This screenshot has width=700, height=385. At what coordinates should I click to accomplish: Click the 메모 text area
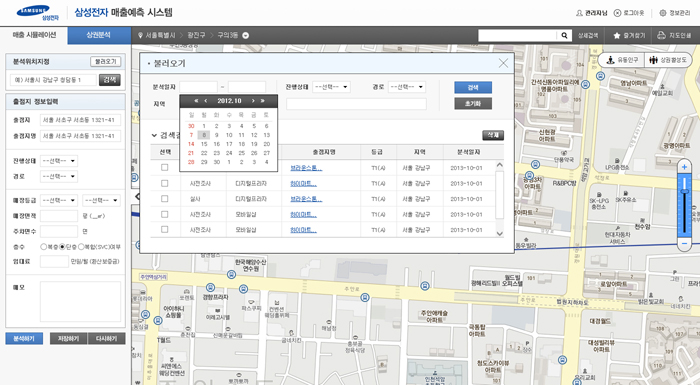pyautogui.click(x=80, y=301)
